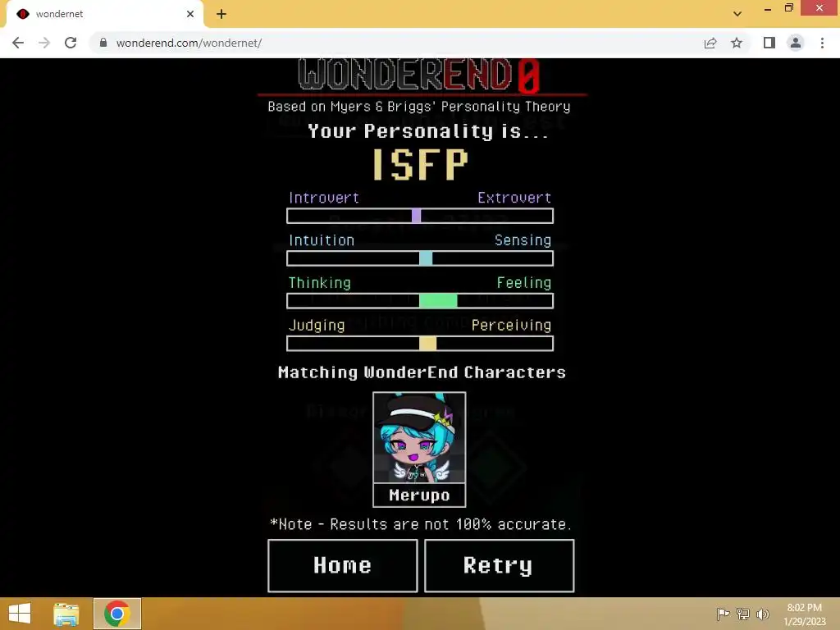Click the Introvert/Extrovert result bar

click(x=420, y=216)
